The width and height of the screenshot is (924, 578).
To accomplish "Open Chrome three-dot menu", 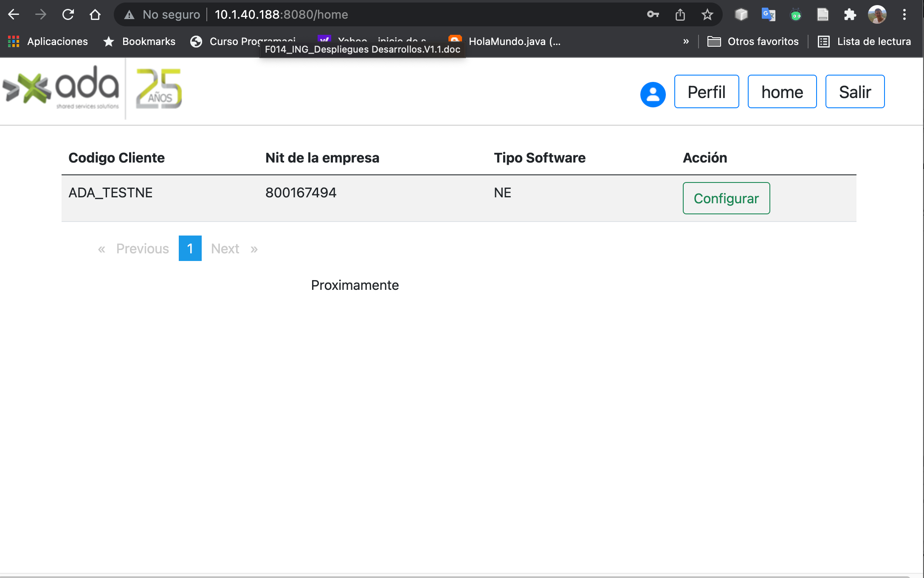I will coord(904,14).
